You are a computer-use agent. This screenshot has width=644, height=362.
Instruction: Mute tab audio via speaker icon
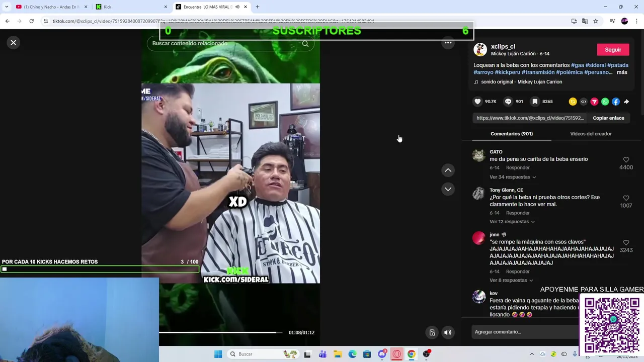pos(237,7)
